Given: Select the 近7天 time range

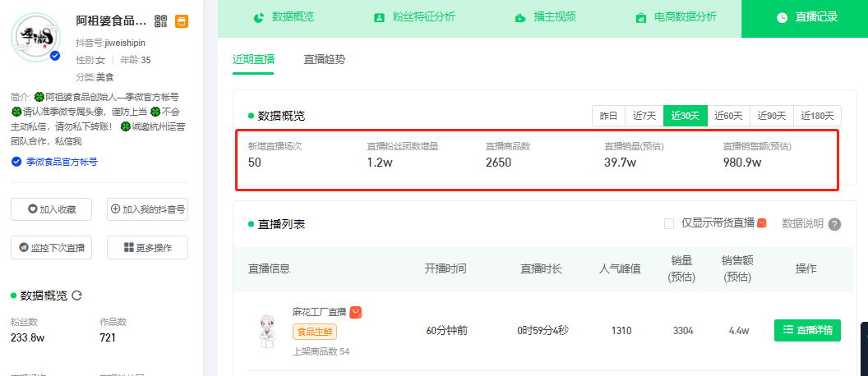Looking at the screenshot, I should 644,116.
